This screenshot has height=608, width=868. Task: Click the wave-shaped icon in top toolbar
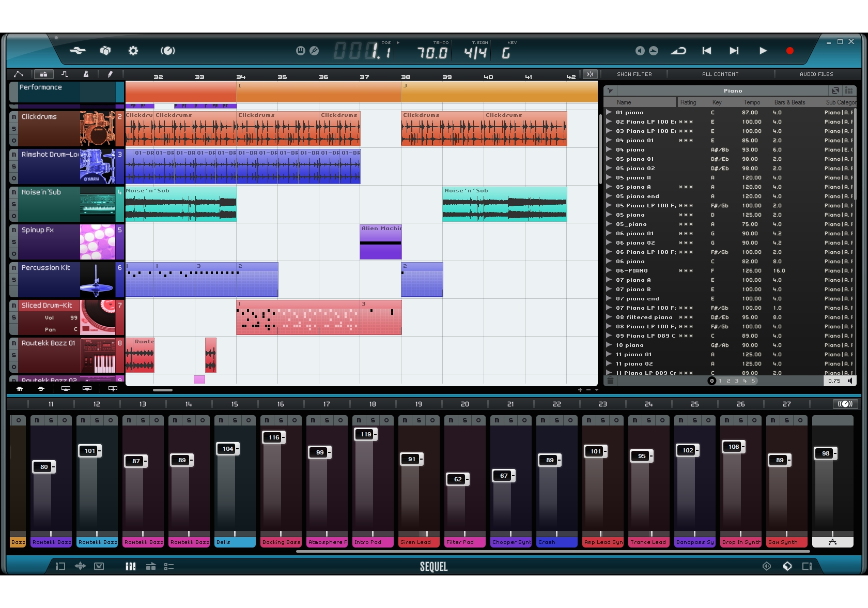78,51
